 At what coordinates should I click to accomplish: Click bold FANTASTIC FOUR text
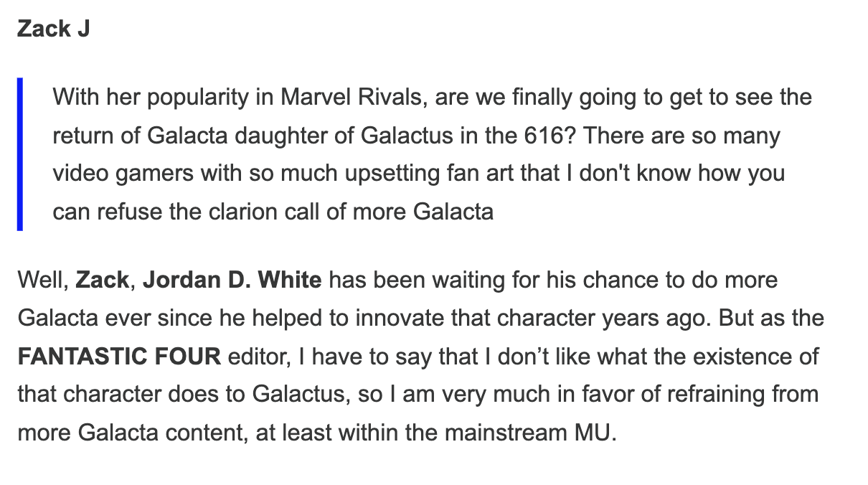click(x=119, y=357)
